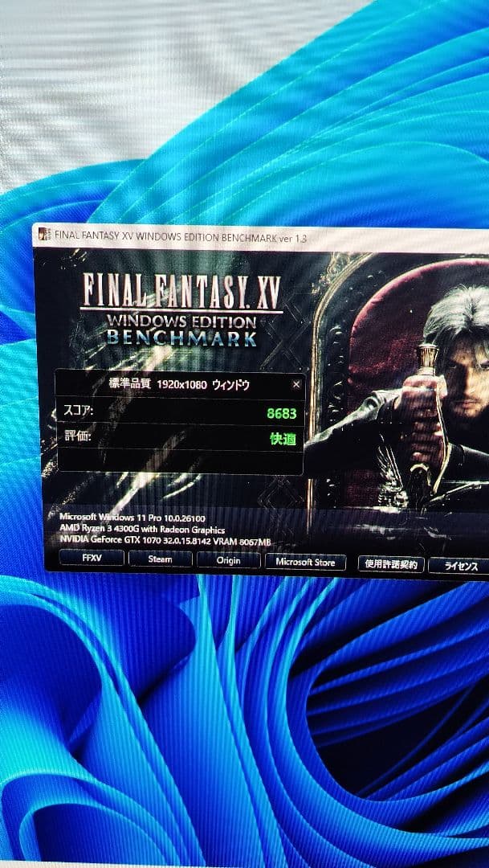Click the 快適 rating text
The width and height of the screenshot is (489, 868).
tap(283, 439)
